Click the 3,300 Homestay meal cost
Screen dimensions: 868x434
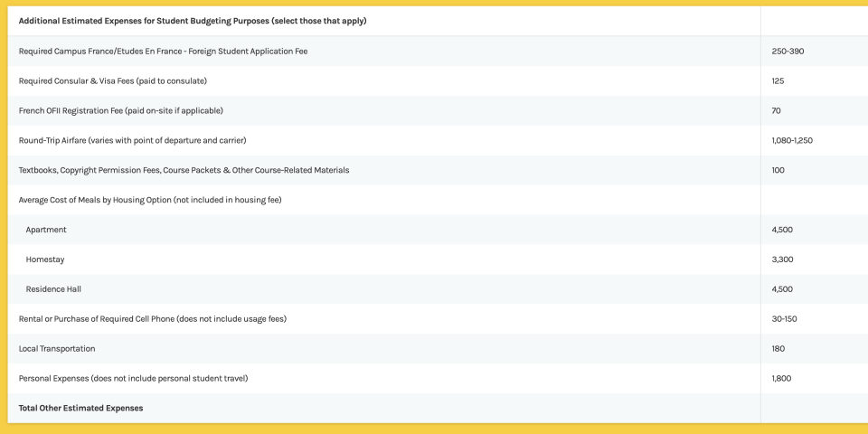pyautogui.click(x=782, y=259)
